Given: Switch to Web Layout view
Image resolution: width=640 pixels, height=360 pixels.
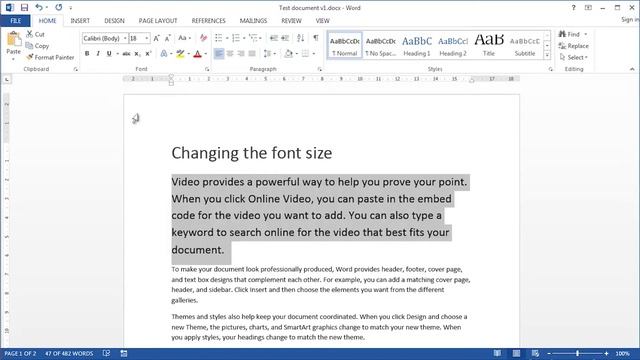Looking at the screenshot, I should point(535,353).
